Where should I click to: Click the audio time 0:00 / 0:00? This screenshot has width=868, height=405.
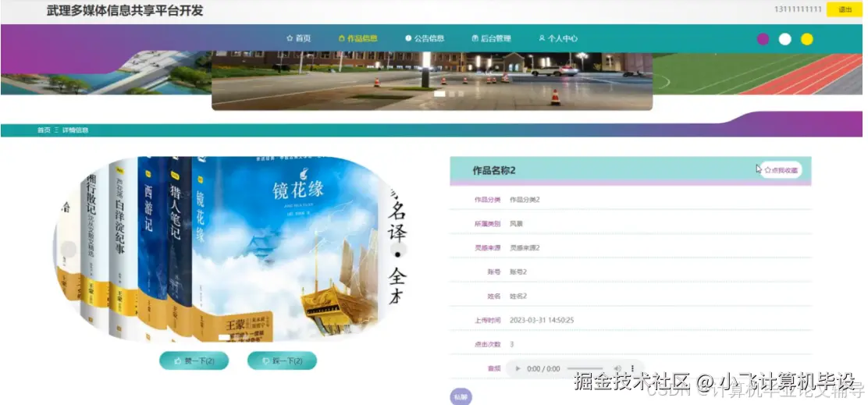click(x=543, y=368)
